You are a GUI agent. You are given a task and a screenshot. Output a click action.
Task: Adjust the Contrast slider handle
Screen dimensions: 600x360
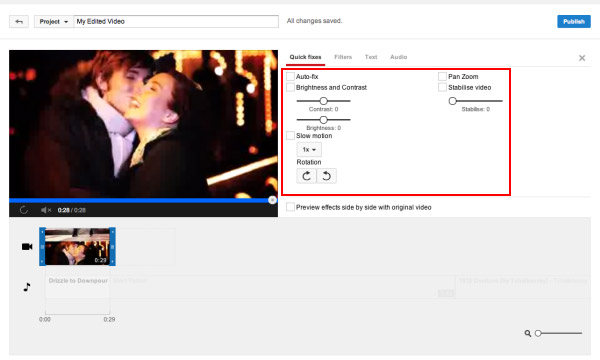[324, 101]
